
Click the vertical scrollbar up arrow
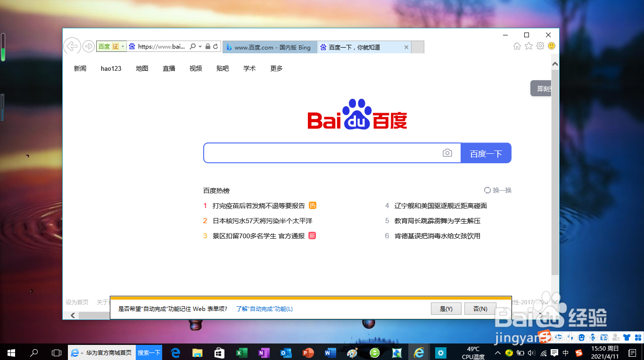[555, 64]
